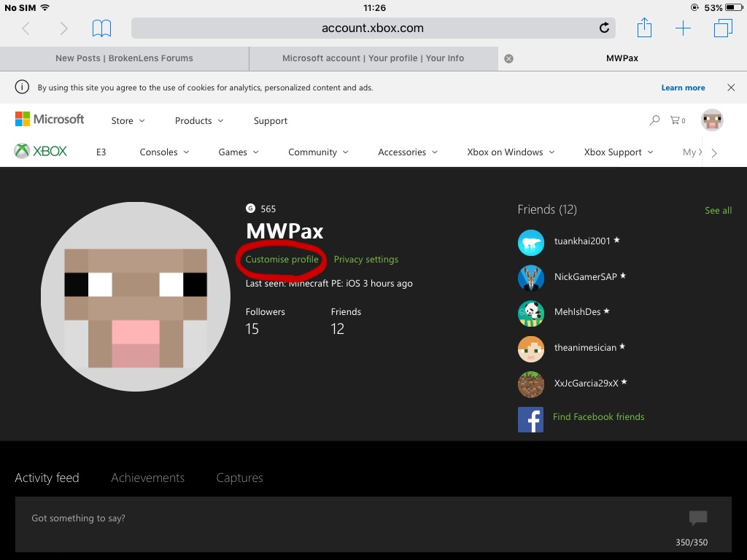Viewport: 747px width, 560px height.
Task: Tap the Safari back arrow
Action: click(x=26, y=28)
